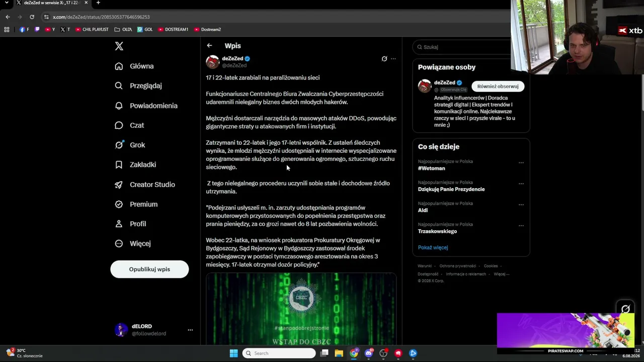Viewport: 644px width, 362px height.
Task: Close the deZeZed w serwisie X tab
Action: [86, 3]
